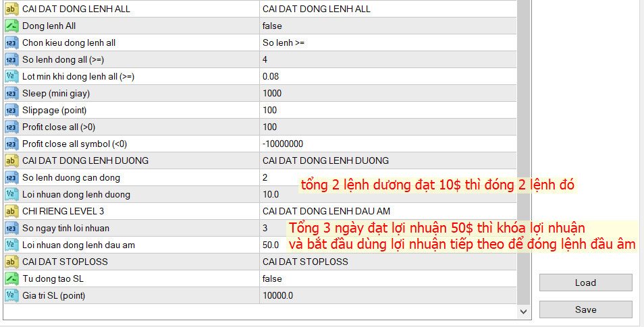
Task: Click the icon beside CAI DAT DONG LENH DUONG parameter
Action: (x=11, y=160)
